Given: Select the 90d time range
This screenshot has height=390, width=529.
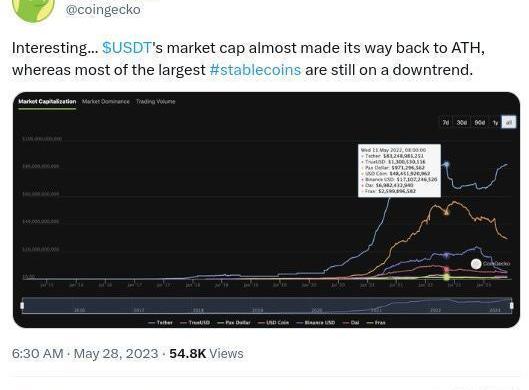Looking at the screenshot, I should click(x=479, y=122).
